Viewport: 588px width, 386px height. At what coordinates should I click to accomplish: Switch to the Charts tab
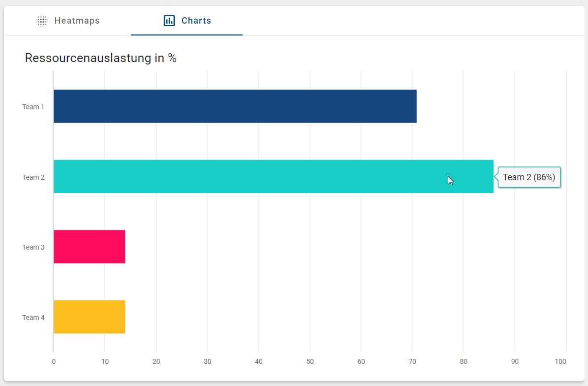click(186, 20)
